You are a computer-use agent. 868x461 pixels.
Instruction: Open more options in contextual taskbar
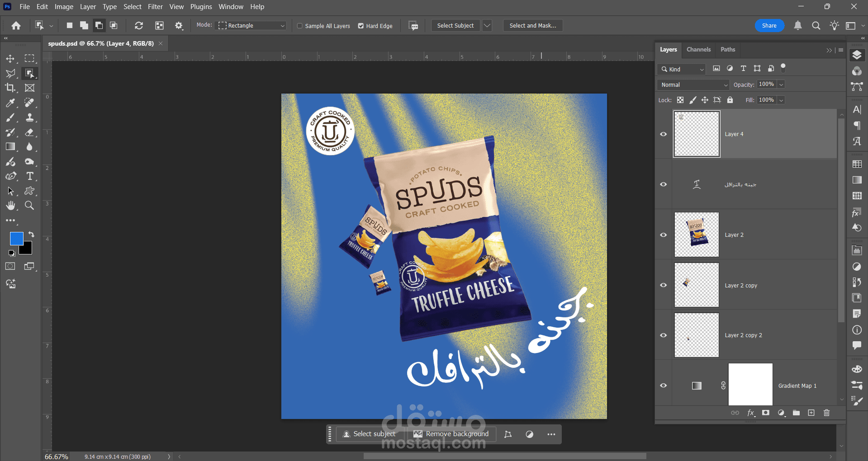coord(551,434)
